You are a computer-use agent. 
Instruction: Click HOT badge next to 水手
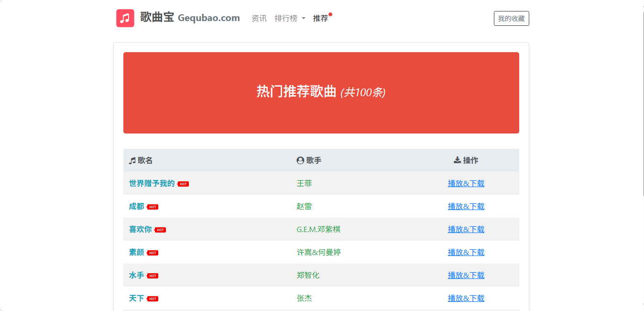pos(153,276)
